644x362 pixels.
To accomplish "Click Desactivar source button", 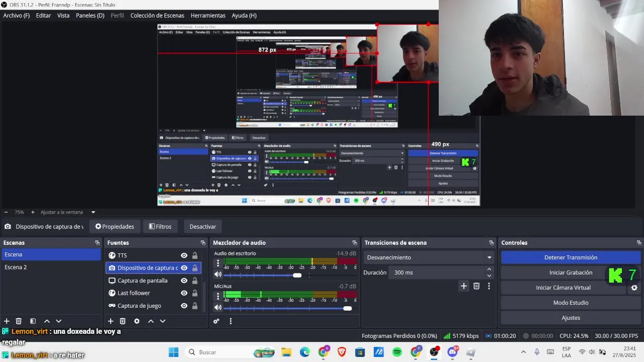I will click(203, 227).
